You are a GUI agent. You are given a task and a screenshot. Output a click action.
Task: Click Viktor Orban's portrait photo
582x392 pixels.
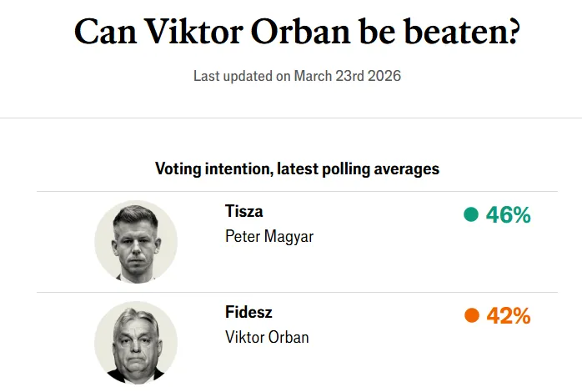(136, 342)
